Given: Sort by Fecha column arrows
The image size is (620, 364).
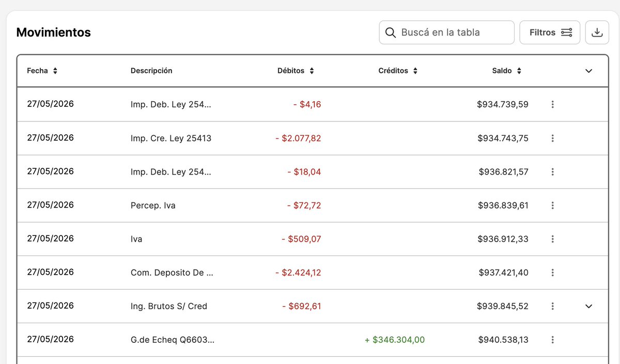Looking at the screenshot, I should (x=55, y=71).
